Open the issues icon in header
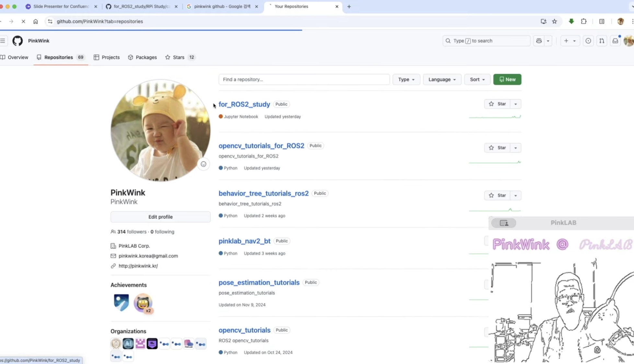The height and width of the screenshot is (364, 634). [588, 41]
